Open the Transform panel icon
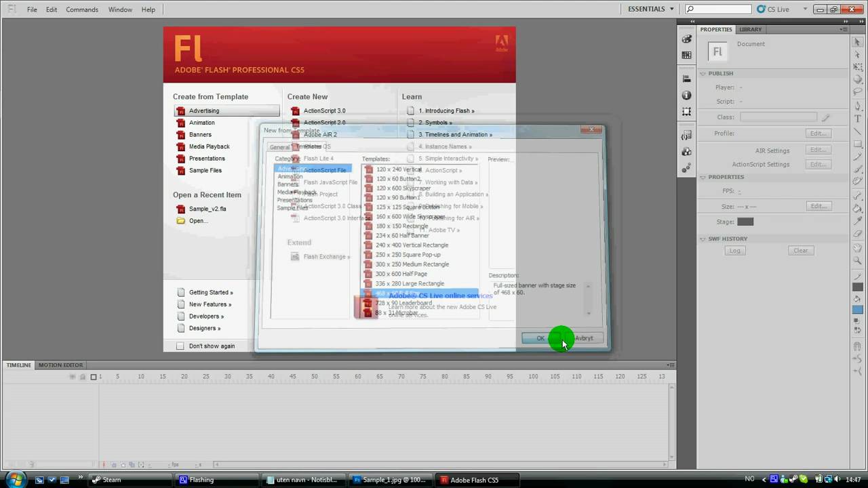 click(x=686, y=111)
